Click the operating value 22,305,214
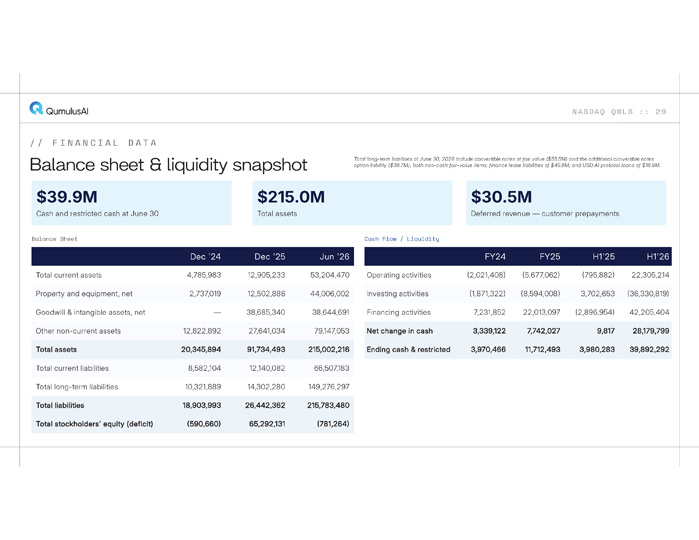This screenshot has width=699, height=540. pos(650,275)
